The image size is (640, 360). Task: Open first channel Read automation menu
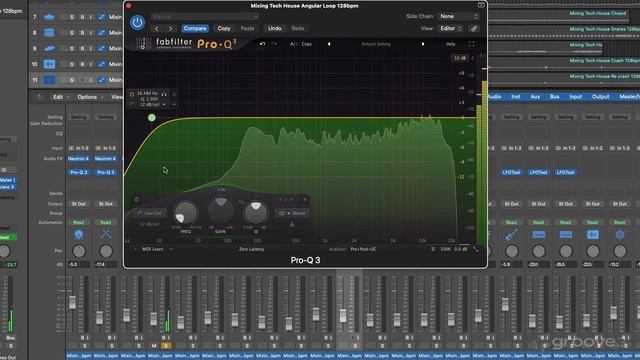[x=79, y=222]
